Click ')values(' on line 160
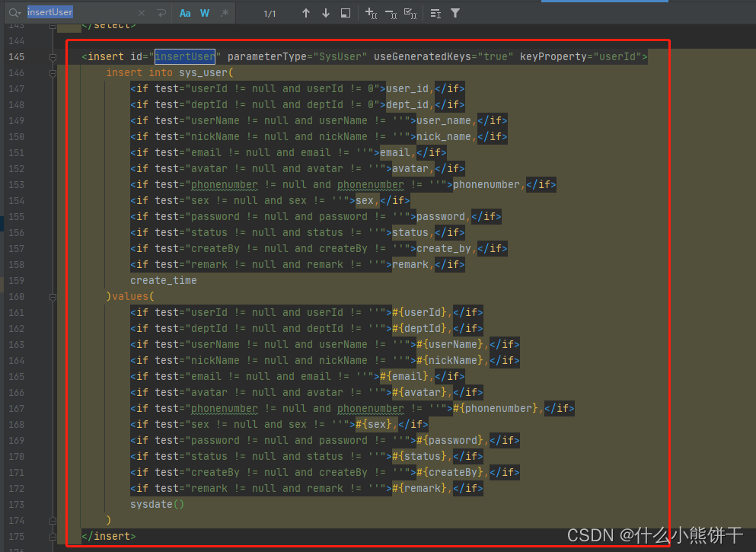Screen dimensions: 756x552 (130, 296)
